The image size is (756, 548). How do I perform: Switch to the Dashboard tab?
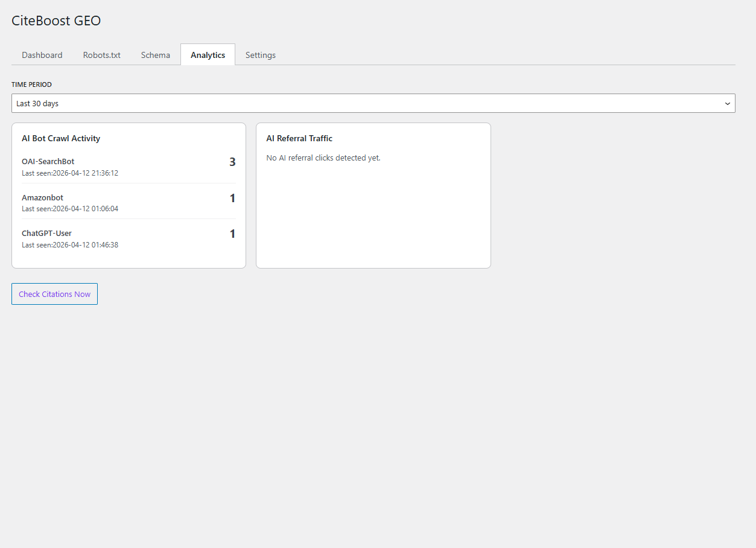click(x=42, y=55)
